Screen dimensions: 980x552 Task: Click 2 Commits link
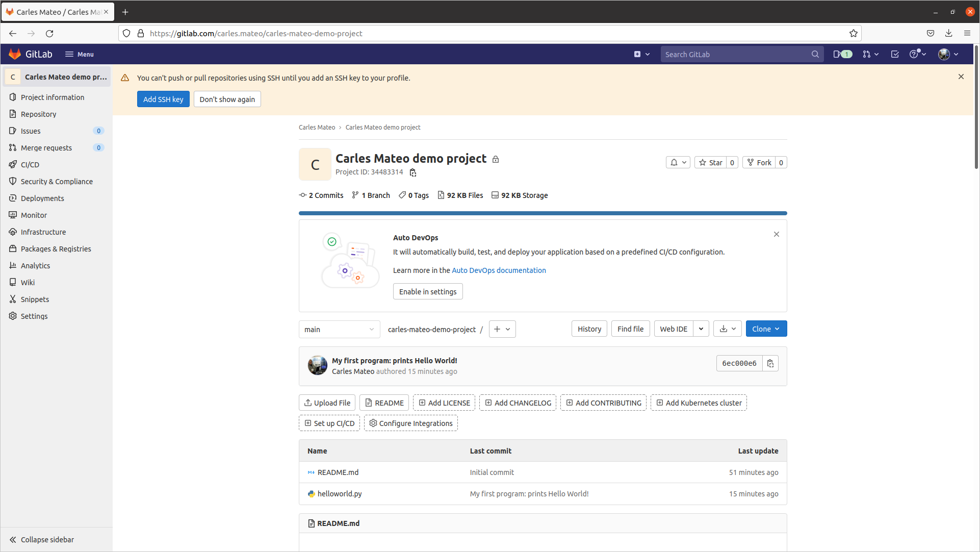[x=321, y=195]
